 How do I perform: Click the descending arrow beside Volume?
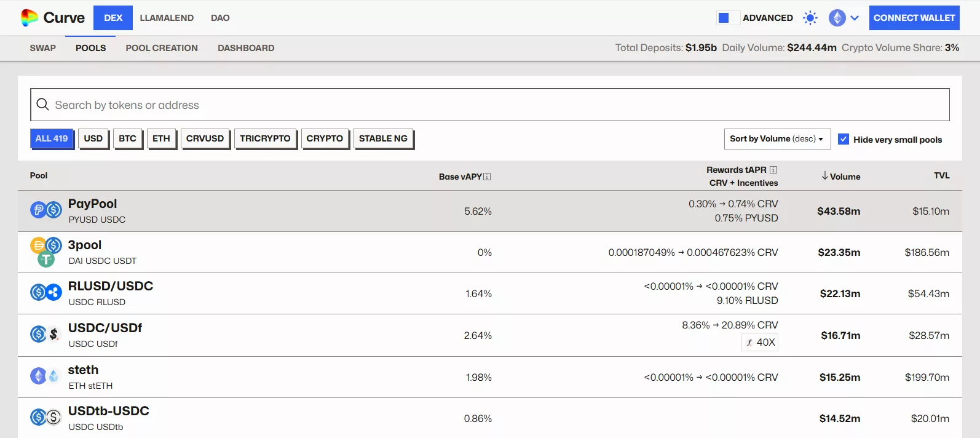[x=825, y=176]
